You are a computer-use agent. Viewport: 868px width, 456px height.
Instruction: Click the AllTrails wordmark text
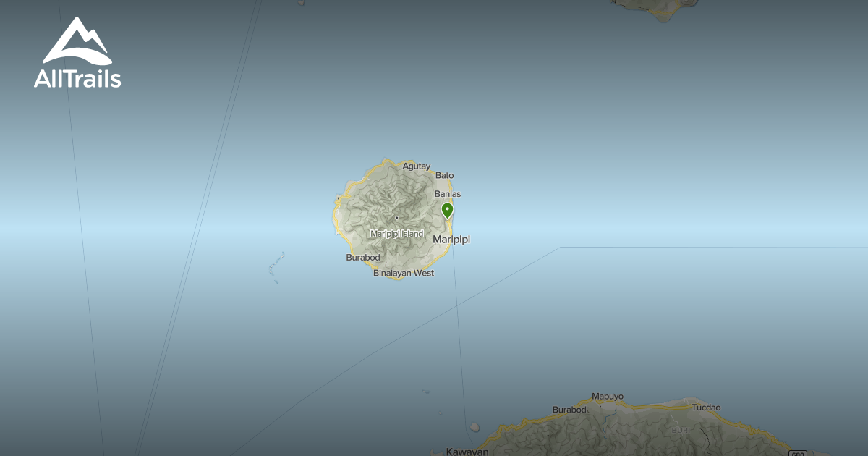(77, 79)
